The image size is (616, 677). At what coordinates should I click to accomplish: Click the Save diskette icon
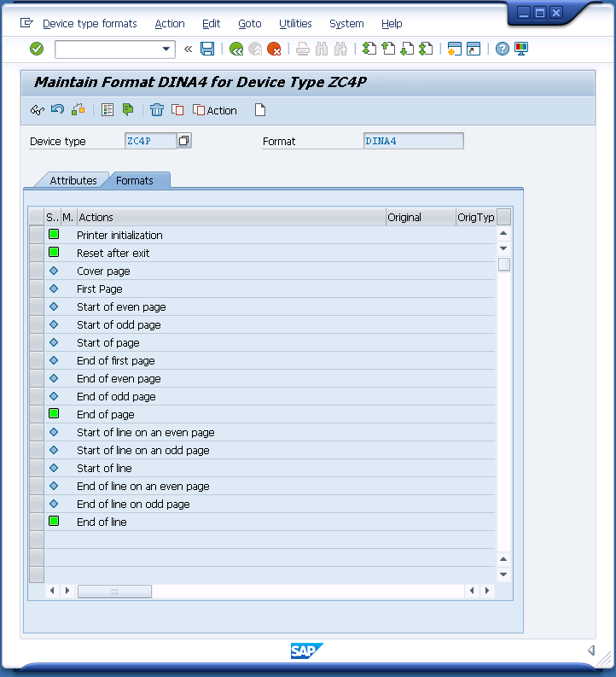tap(207, 49)
